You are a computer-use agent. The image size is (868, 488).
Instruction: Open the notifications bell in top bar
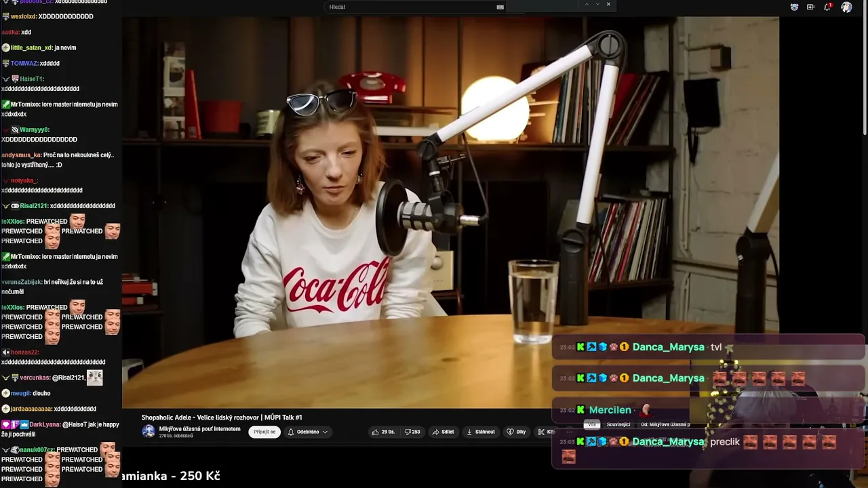(x=827, y=7)
